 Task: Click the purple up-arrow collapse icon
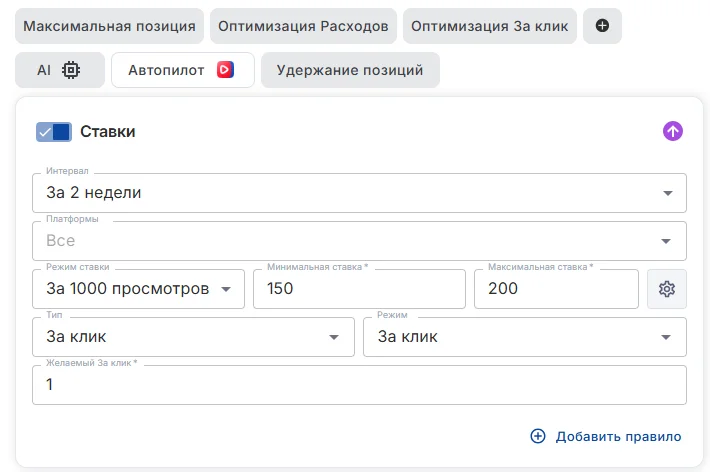673,131
